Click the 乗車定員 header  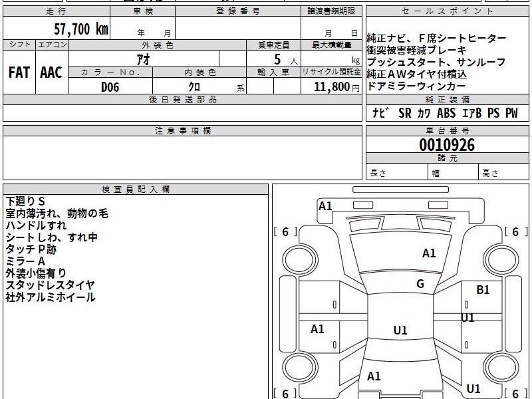[273, 45]
